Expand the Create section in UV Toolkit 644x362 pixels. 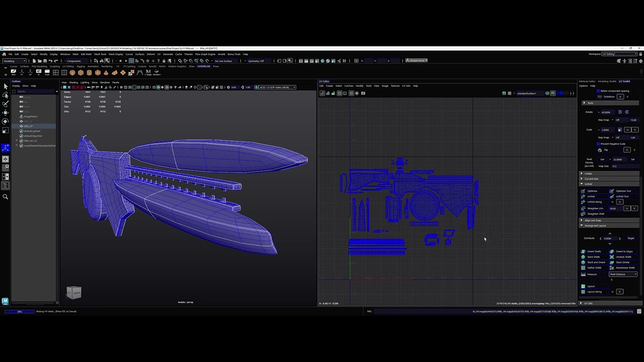pyautogui.click(x=609, y=173)
